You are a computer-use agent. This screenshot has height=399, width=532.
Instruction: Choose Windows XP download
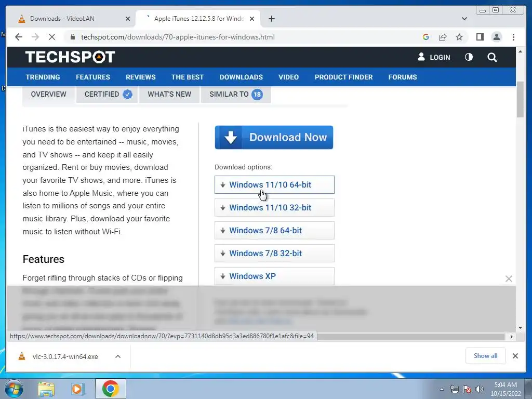coord(274,276)
